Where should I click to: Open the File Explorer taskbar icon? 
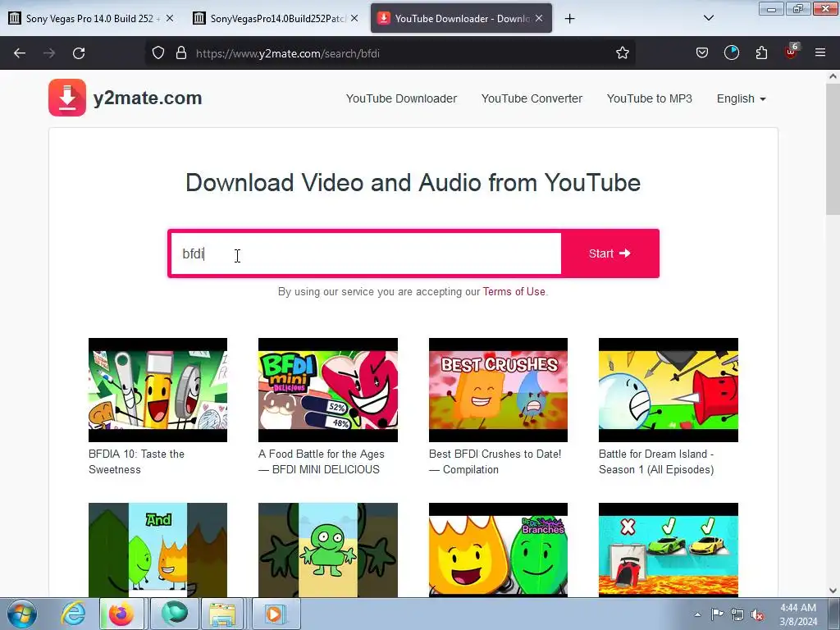tap(222, 614)
